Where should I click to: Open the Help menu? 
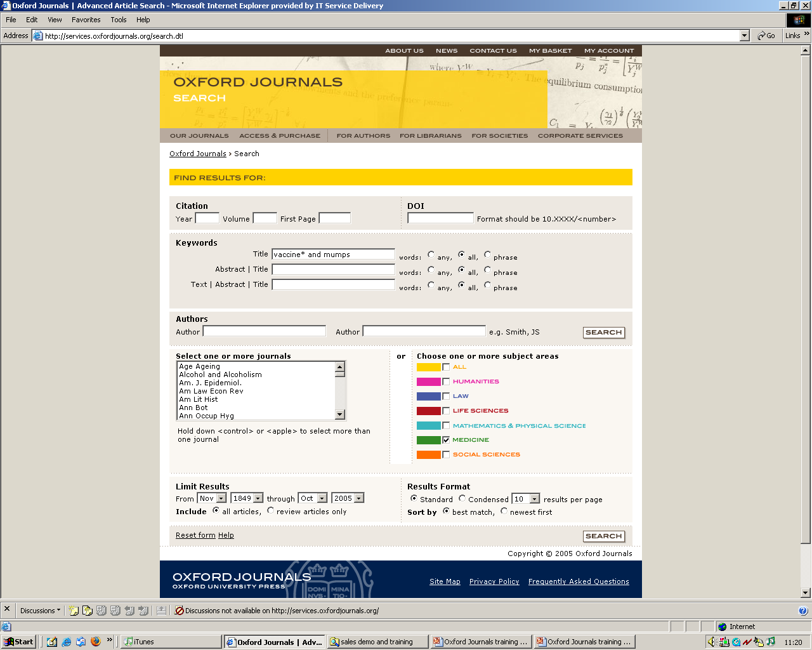tap(143, 20)
